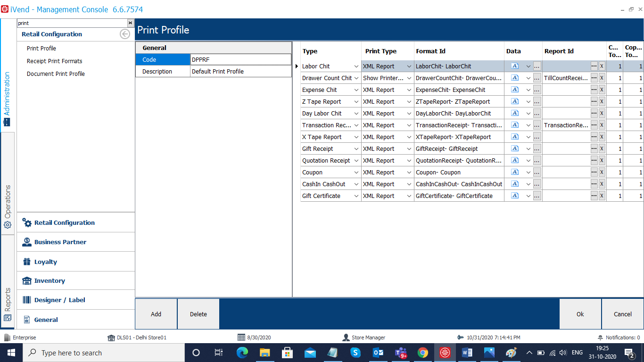Screen dimensions: 644x362
Task: Switch to the Operations tab
Action: (7, 198)
